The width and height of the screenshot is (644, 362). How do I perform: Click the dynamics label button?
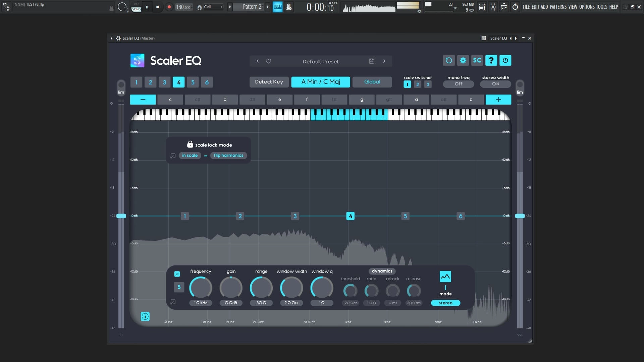point(382,271)
